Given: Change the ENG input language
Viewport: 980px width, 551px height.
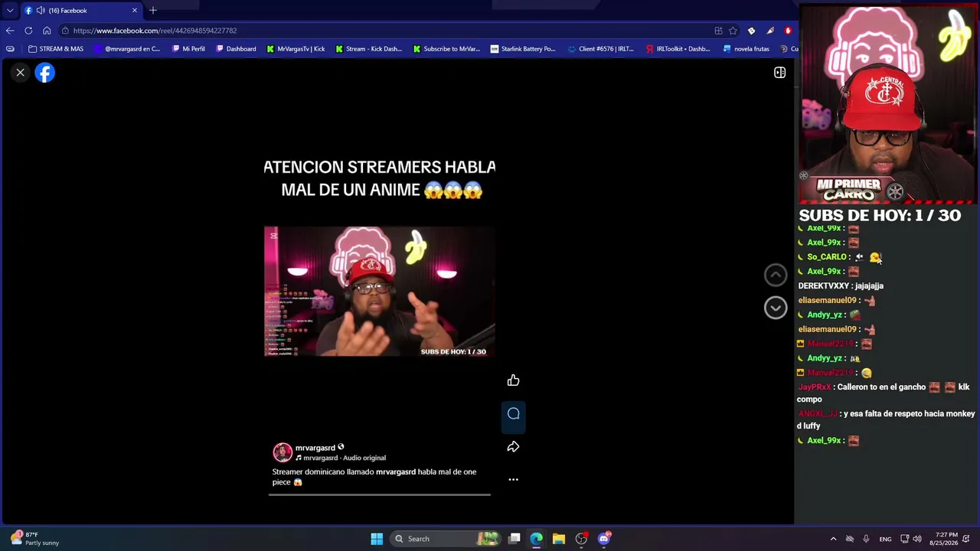Looking at the screenshot, I should 885,539.
